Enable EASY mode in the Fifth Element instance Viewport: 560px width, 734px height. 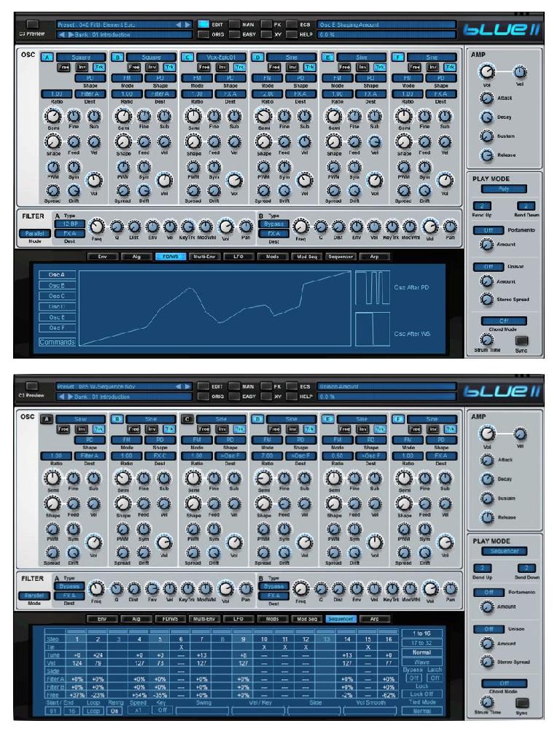(235, 34)
